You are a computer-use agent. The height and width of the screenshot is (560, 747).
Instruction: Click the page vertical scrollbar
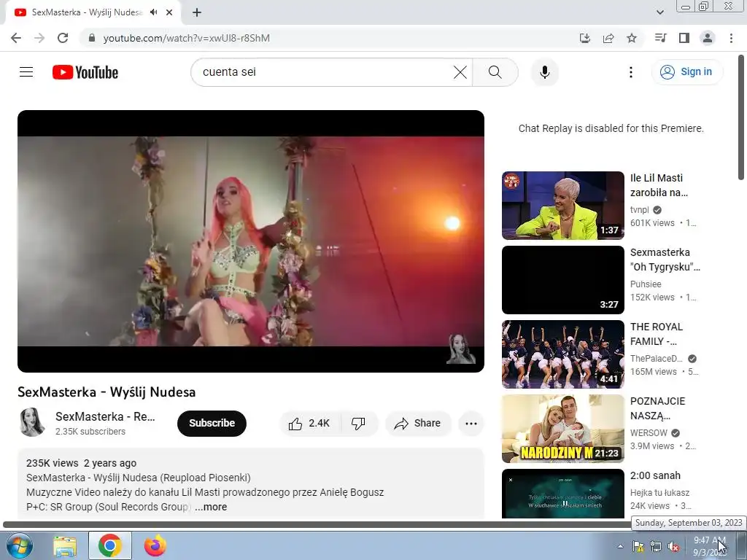741,117
